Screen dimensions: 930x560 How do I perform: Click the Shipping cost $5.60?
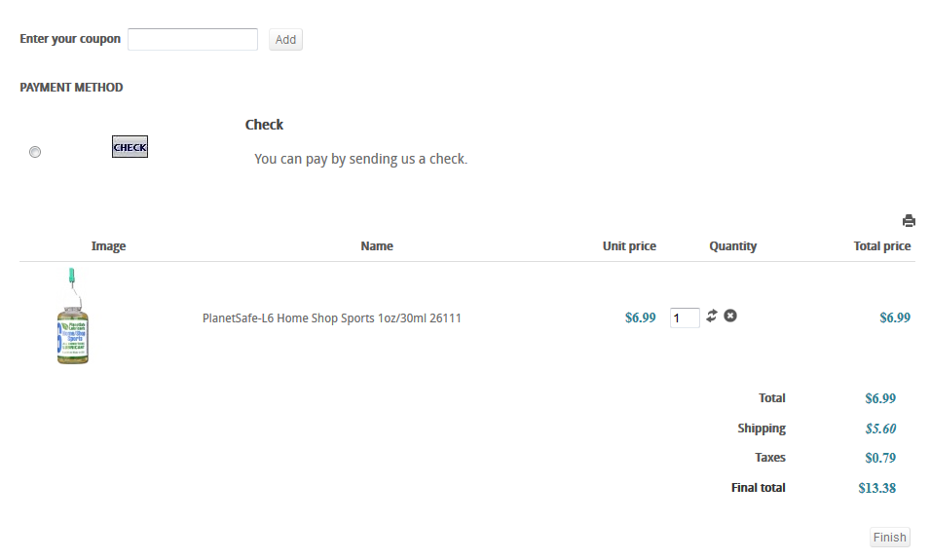[880, 429]
